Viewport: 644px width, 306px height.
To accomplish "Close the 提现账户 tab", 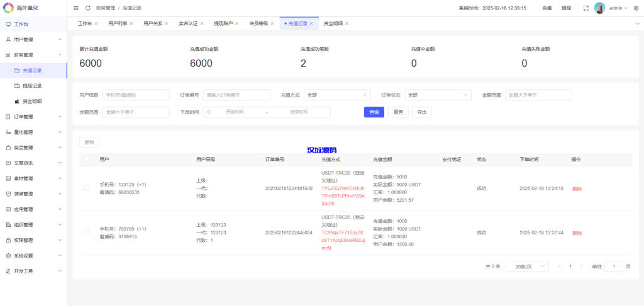I will pos(237,24).
